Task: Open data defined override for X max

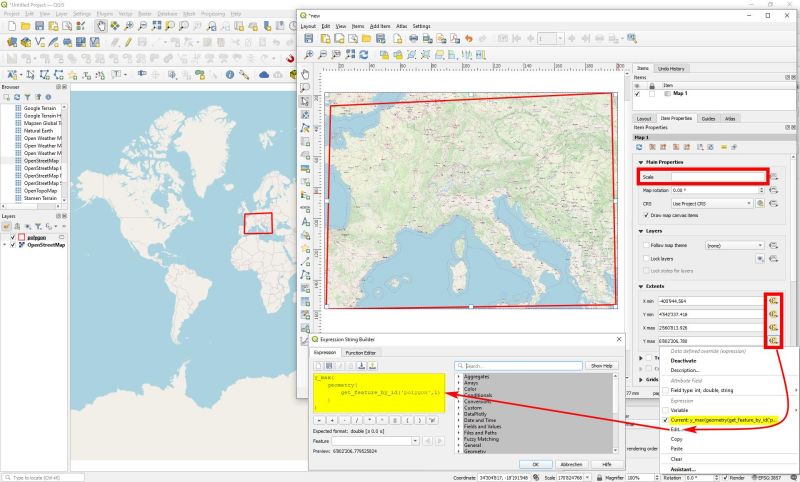Action: coord(773,327)
